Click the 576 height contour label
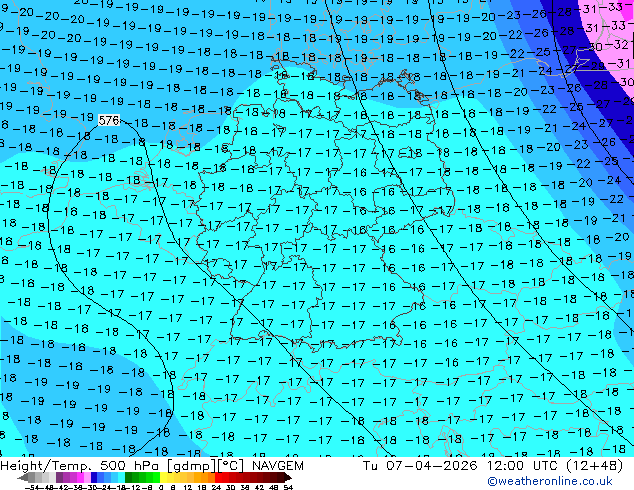This screenshot has height=490, width=634. click(109, 120)
